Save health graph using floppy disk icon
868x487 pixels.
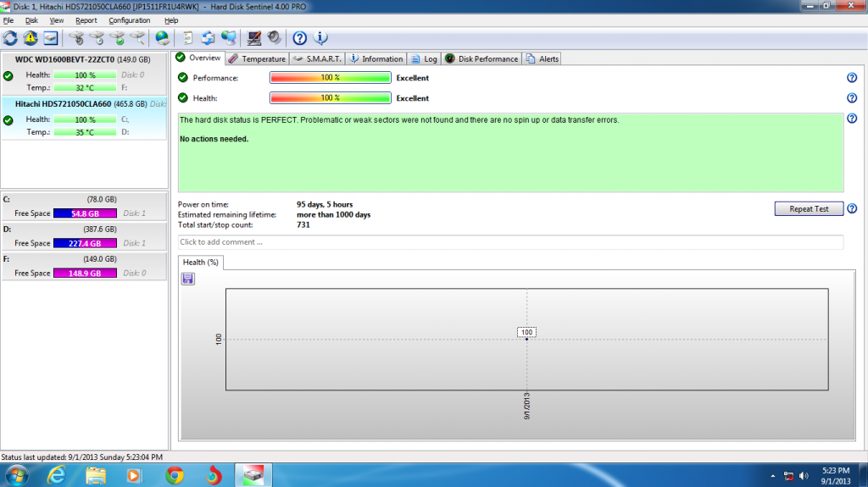tap(188, 279)
